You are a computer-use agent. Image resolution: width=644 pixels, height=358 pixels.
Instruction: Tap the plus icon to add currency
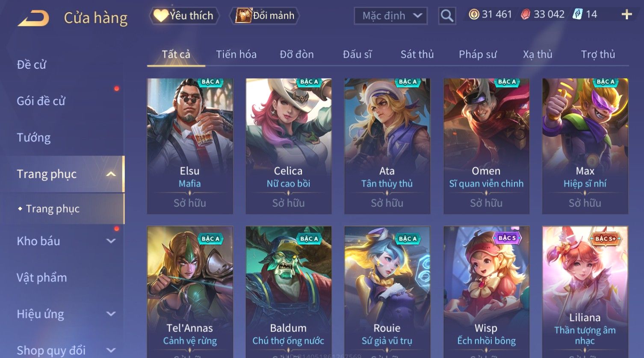(x=626, y=15)
